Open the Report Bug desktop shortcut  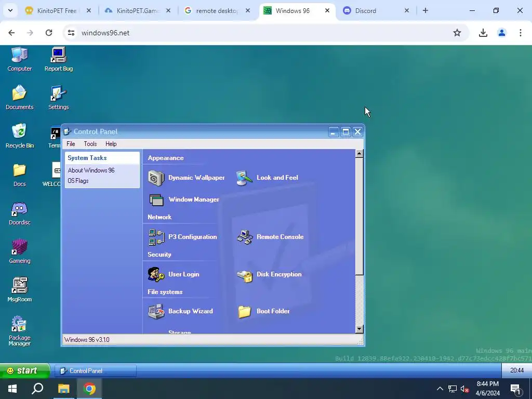(x=58, y=59)
